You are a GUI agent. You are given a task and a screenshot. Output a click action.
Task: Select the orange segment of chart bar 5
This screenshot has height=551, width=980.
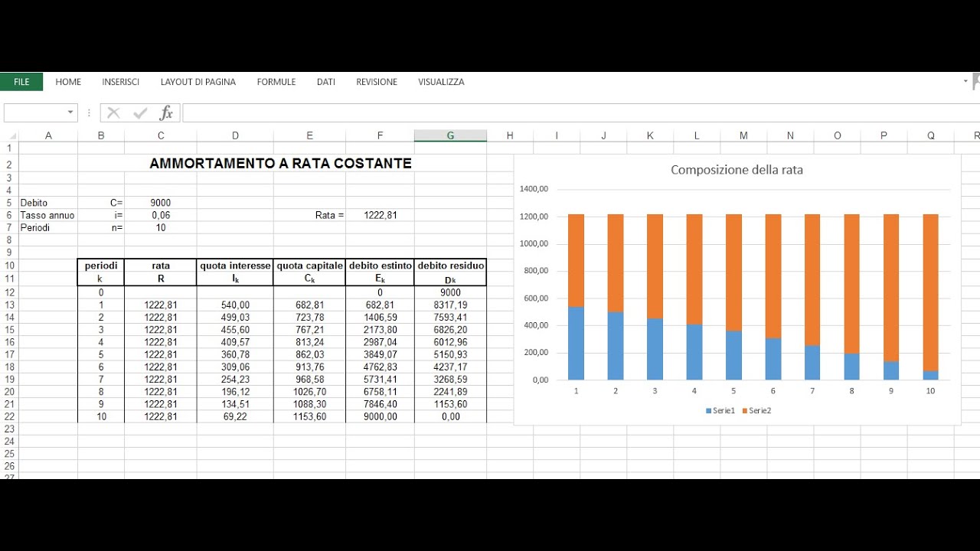[733, 272]
